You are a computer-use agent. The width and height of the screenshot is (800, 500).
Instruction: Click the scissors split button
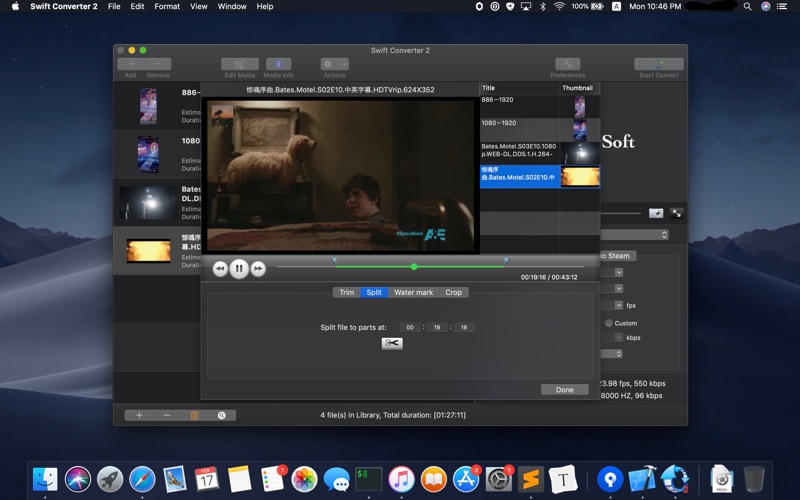pos(391,344)
